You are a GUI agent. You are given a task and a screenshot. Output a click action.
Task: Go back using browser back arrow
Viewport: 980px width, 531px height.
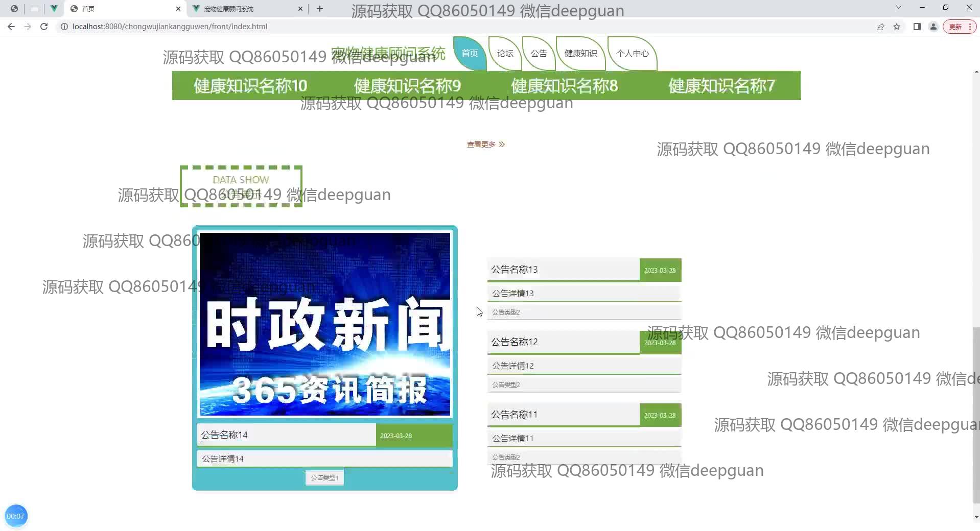point(11,27)
